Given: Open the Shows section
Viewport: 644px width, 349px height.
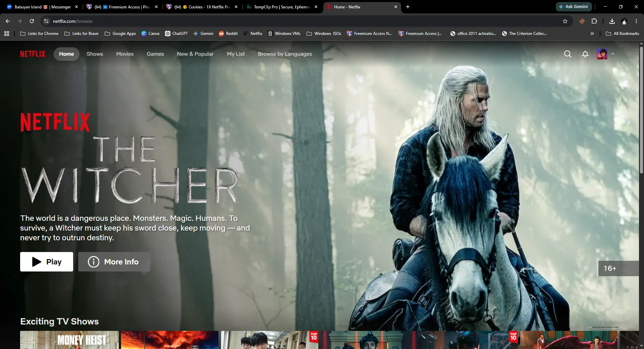Looking at the screenshot, I should (95, 54).
